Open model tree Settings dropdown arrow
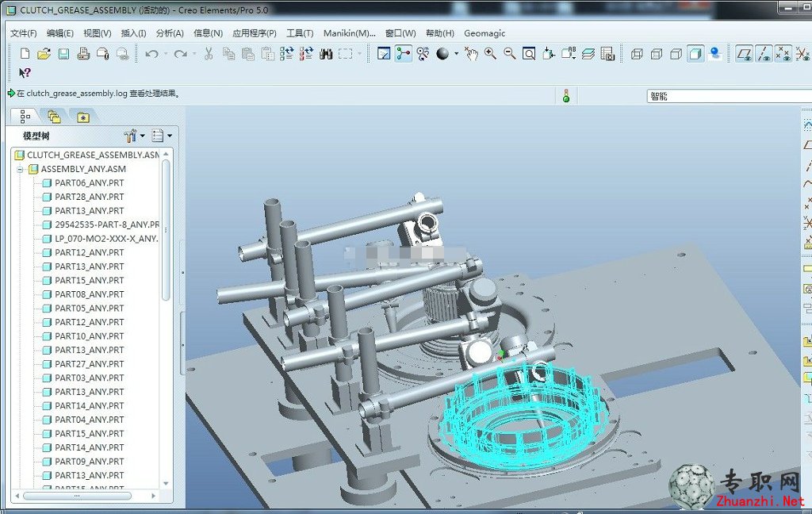The image size is (812, 514). tap(143, 136)
